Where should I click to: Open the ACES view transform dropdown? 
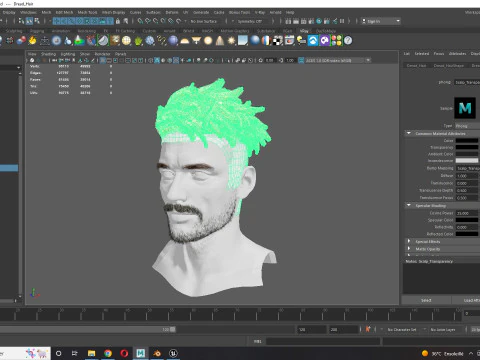[x=338, y=60]
